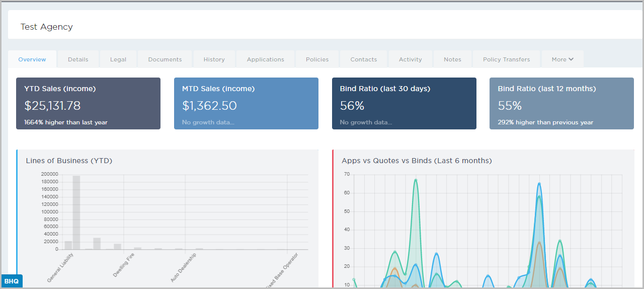Go to the Notes tab

coord(452,59)
